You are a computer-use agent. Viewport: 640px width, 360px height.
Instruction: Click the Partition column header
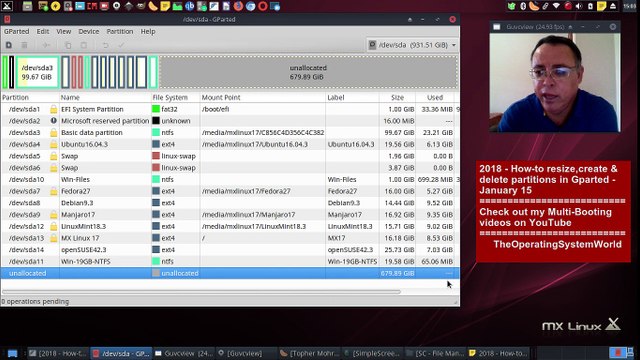click(30, 98)
